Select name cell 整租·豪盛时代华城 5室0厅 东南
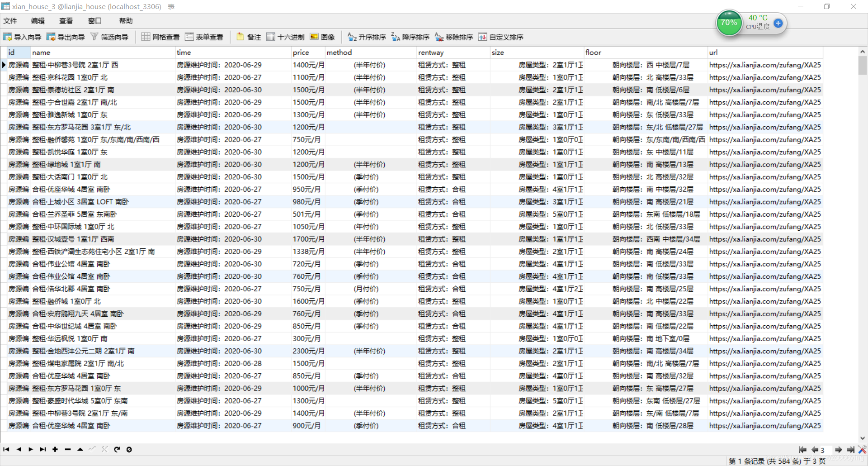The image size is (868, 466). [x=103, y=401]
